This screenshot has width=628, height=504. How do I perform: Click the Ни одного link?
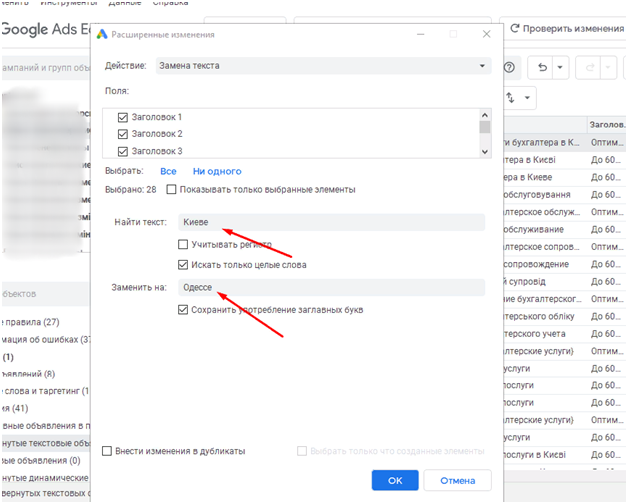(x=217, y=171)
